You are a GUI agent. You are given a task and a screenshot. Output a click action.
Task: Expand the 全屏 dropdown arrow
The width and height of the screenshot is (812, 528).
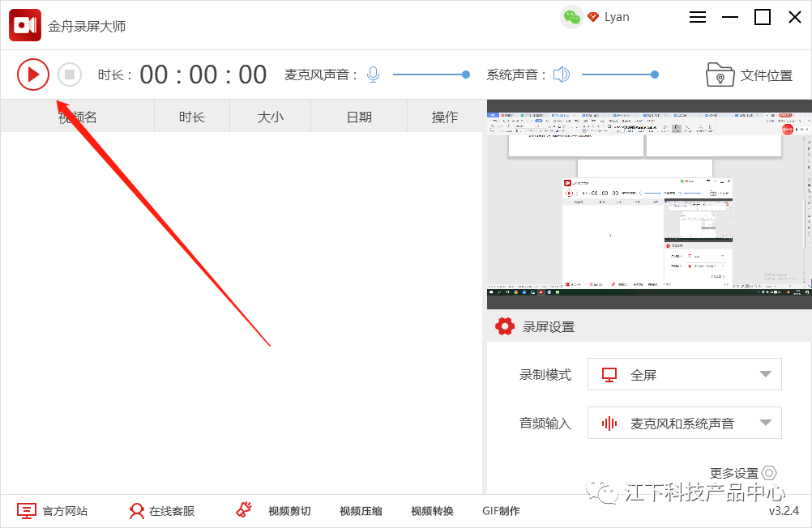[765, 374]
